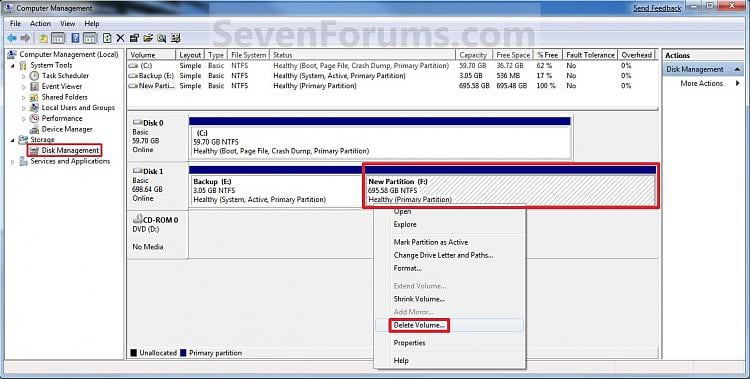750x379 pixels.
Task: Toggle the Show/Hide Console Tree icon
Action: [x=58, y=38]
